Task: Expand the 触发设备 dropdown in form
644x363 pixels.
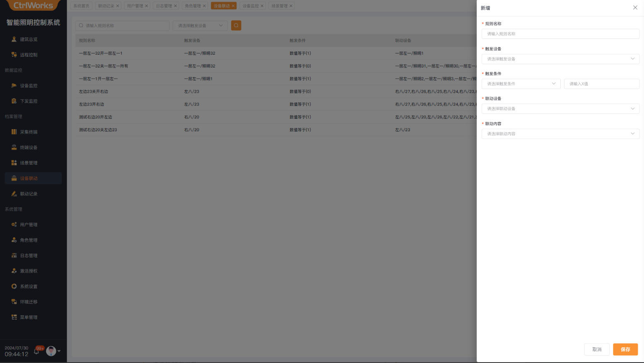Action: point(560,59)
